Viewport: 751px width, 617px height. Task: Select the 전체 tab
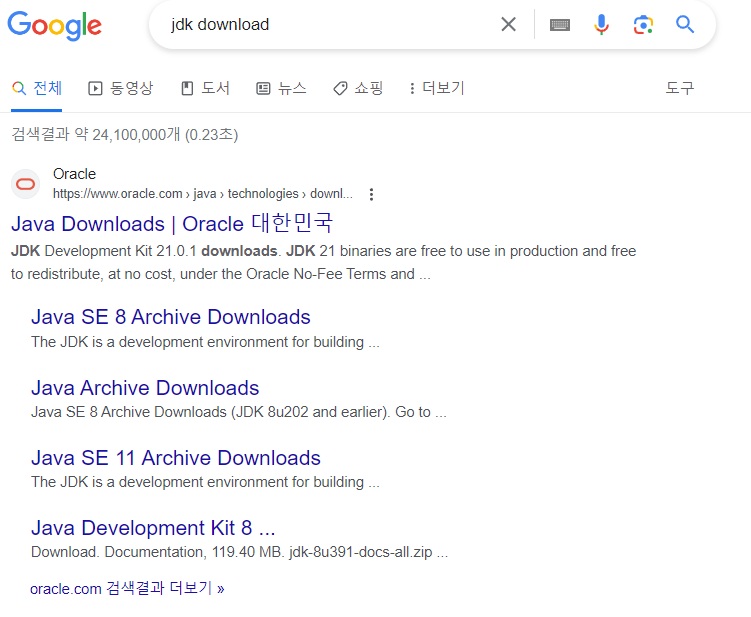point(37,88)
